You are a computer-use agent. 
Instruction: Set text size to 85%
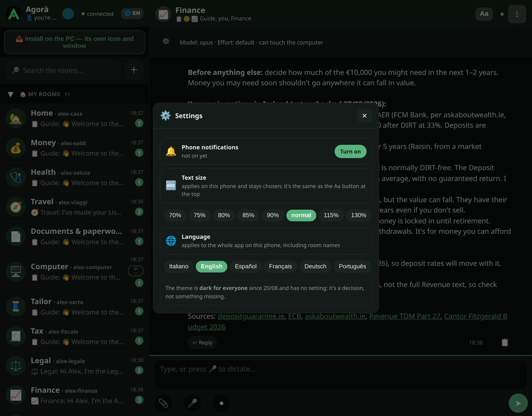tap(249, 215)
